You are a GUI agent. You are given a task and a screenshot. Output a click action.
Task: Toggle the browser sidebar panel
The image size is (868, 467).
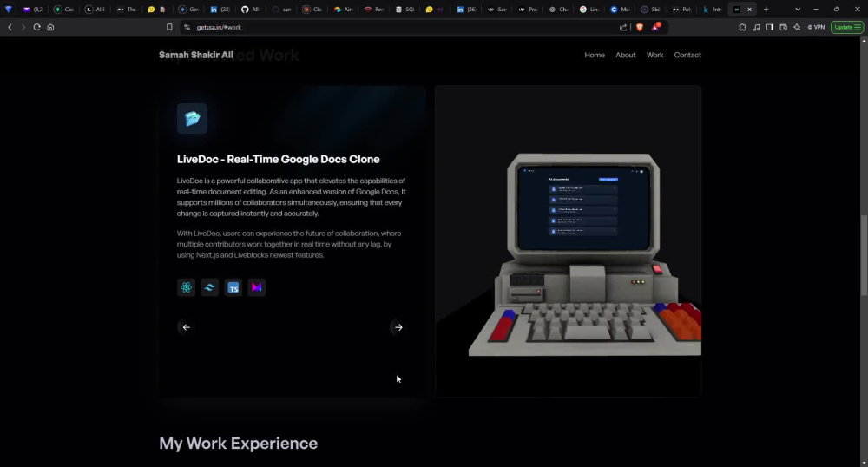click(x=769, y=27)
